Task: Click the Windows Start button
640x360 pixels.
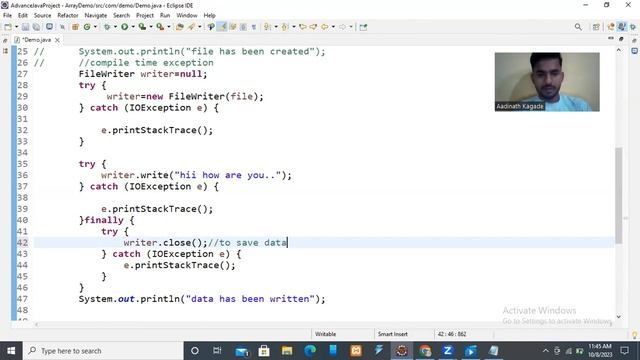Action: pos(11,351)
